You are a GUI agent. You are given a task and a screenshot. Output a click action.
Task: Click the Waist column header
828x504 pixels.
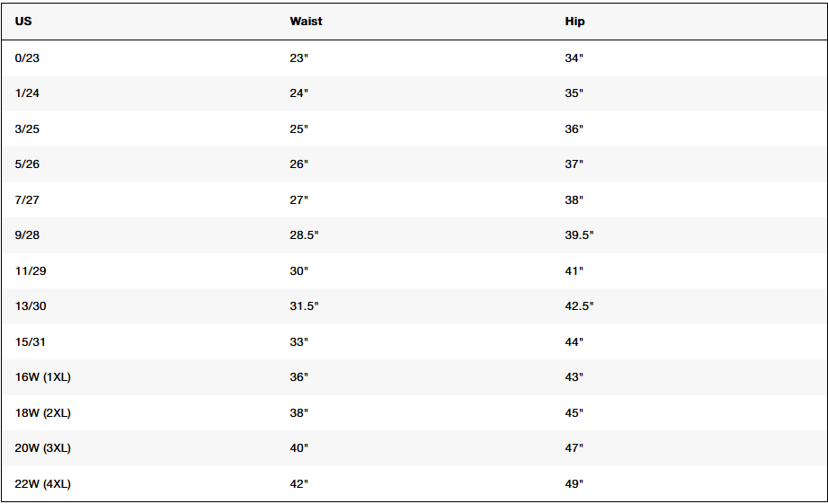306,21
